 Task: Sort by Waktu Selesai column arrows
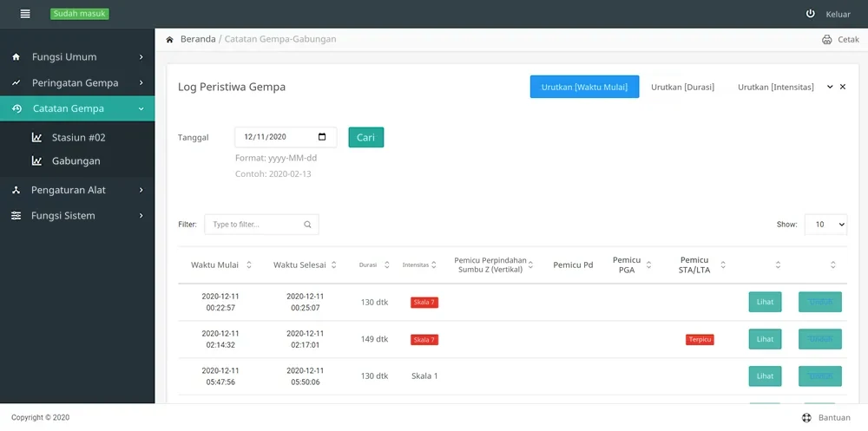point(334,265)
